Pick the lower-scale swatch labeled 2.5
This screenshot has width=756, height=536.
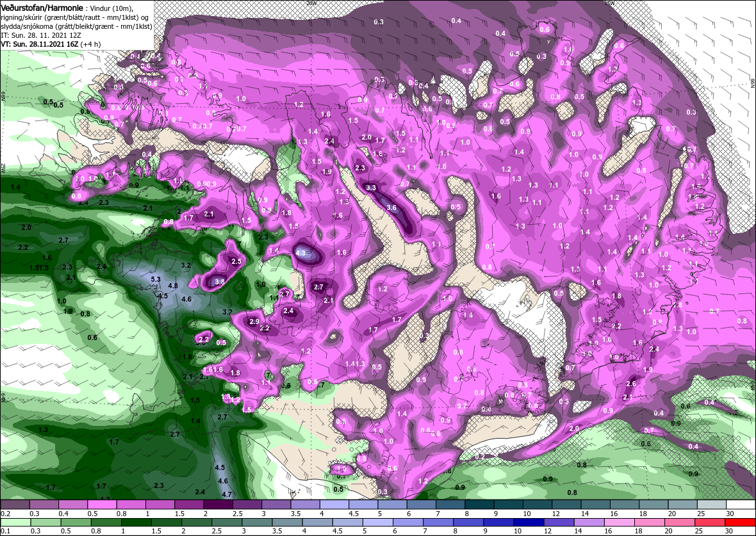click(x=227, y=523)
